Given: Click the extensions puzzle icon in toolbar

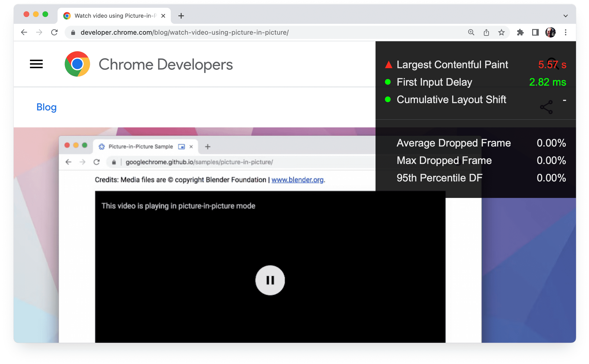Looking at the screenshot, I should click(518, 33).
